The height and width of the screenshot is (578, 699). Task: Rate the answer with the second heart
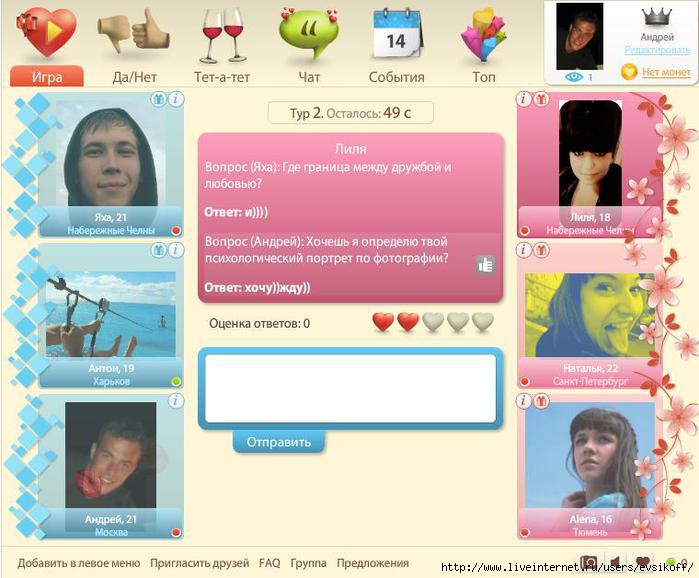tap(408, 322)
